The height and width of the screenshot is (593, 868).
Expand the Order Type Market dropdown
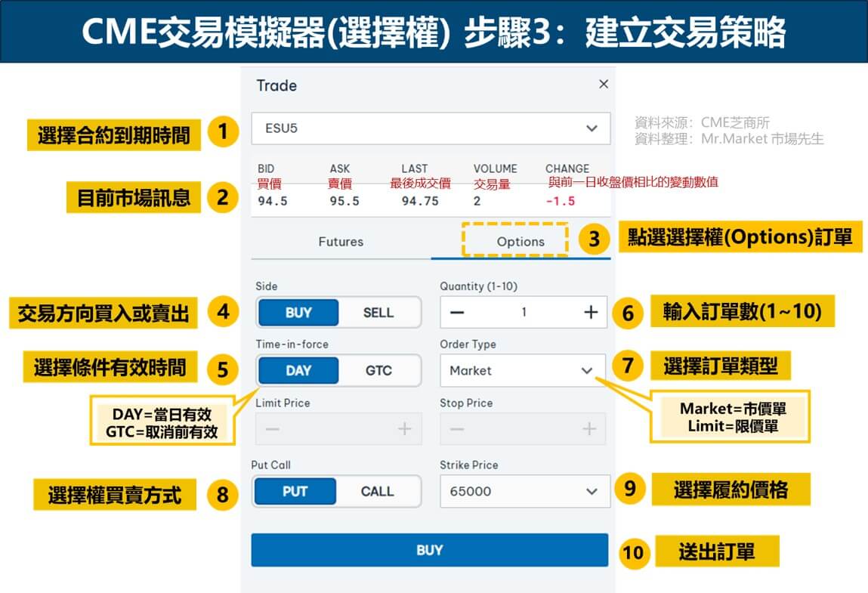coord(522,371)
